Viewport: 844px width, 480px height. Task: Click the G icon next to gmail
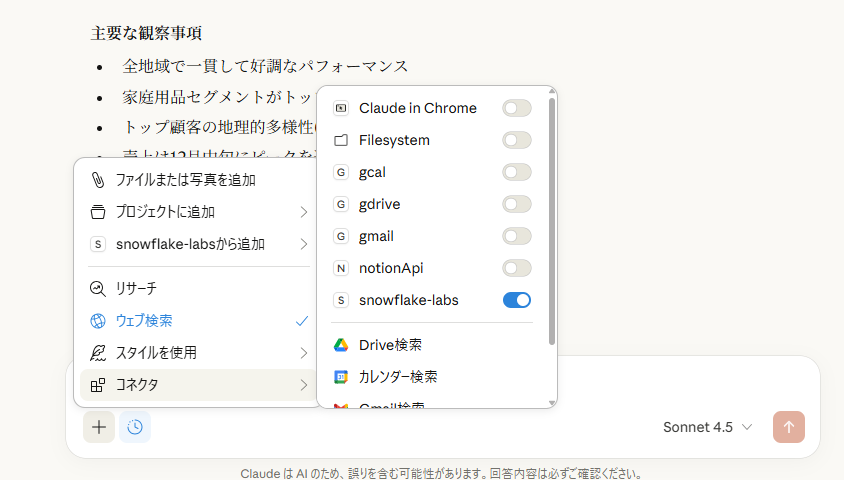(x=341, y=236)
